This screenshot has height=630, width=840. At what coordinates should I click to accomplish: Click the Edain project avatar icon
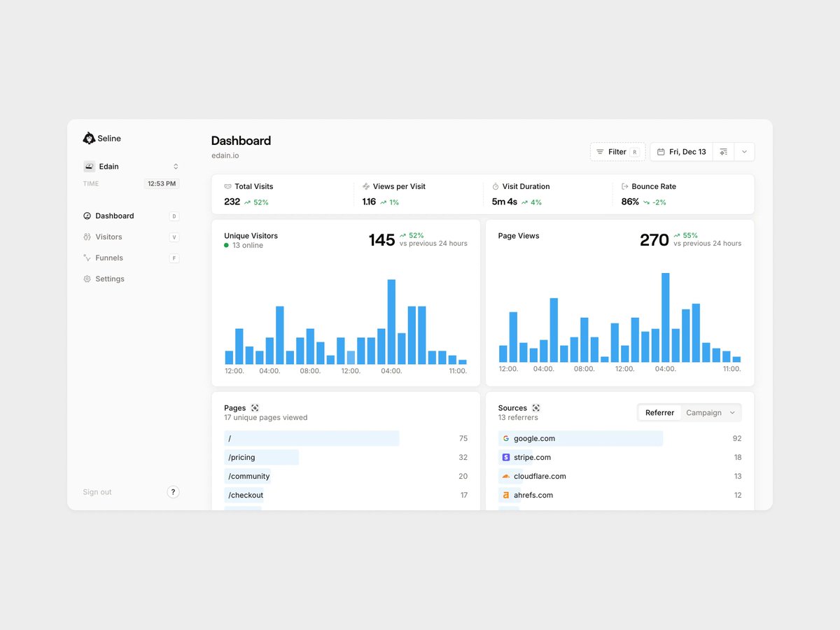pos(89,167)
